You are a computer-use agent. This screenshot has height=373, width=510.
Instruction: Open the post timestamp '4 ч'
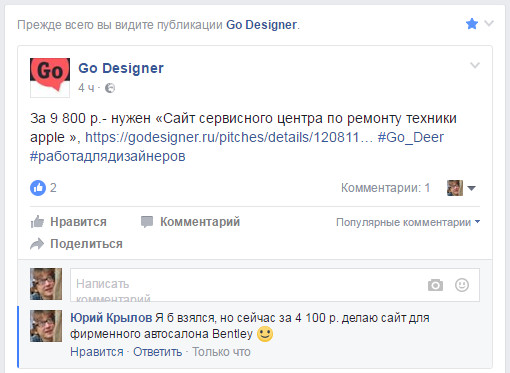pyautogui.click(x=86, y=88)
